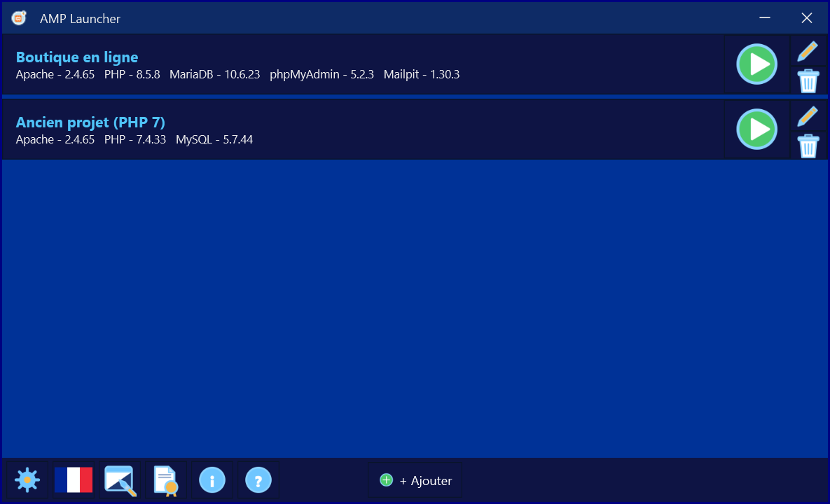Delete the Boutique en ligne profile
830x504 pixels.
click(808, 81)
